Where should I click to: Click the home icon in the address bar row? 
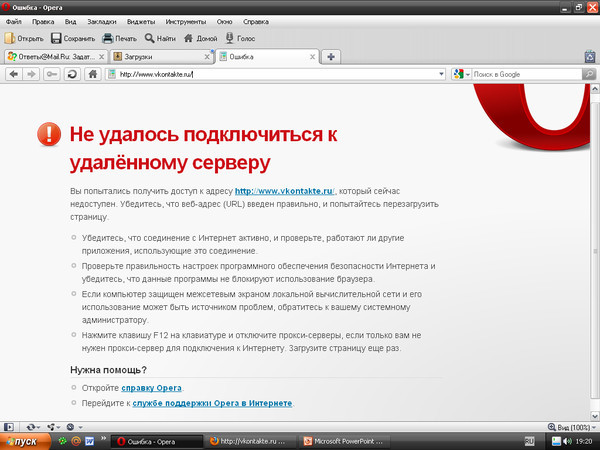click(x=93, y=74)
